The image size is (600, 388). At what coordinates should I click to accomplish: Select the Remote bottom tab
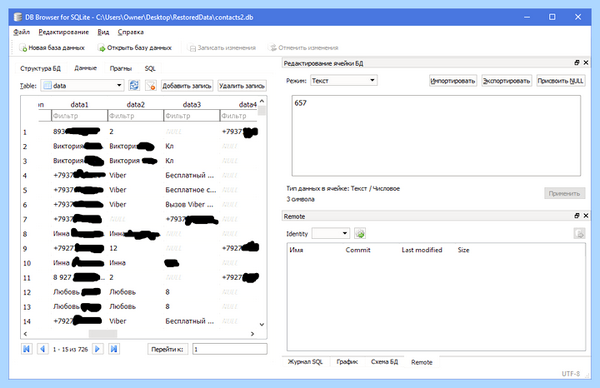coord(422,362)
